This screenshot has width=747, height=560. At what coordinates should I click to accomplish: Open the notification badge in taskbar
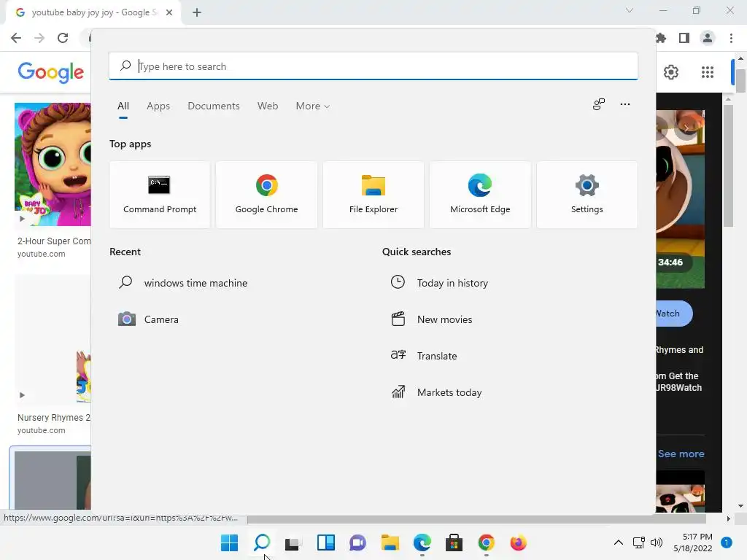(x=726, y=542)
